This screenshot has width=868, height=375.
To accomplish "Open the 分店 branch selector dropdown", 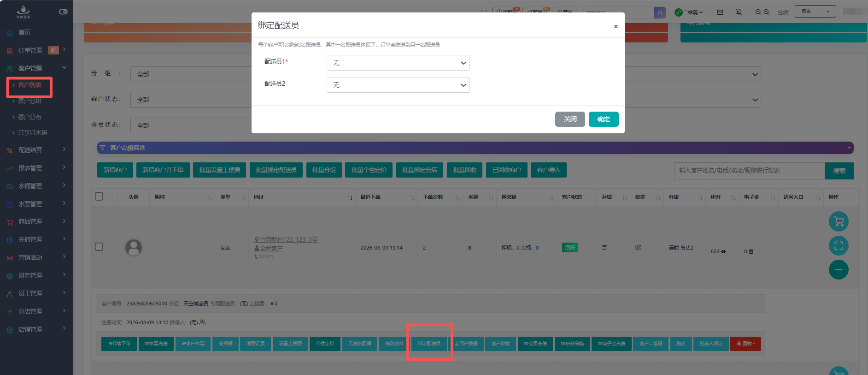I will (815, 12).
